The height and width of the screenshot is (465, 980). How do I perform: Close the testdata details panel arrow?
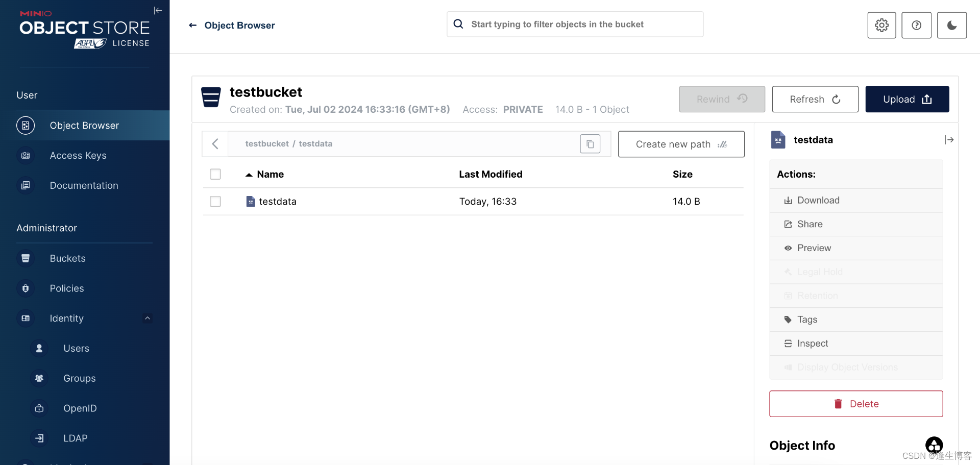(949, 140)
